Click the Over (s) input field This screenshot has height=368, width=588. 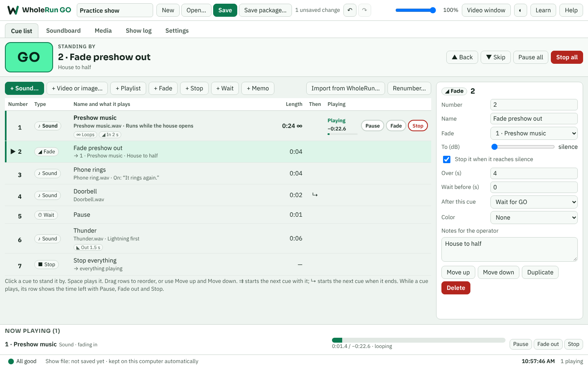click(x=534, y=173)
